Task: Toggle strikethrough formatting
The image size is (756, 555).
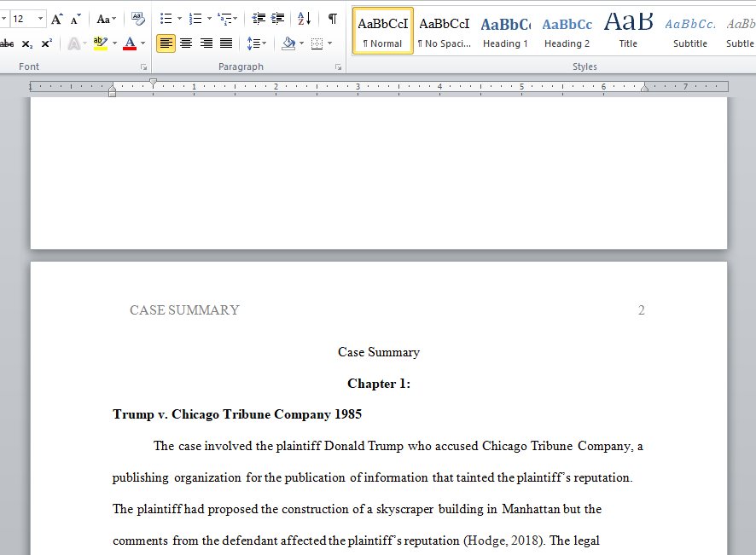Action: (7, 43)
